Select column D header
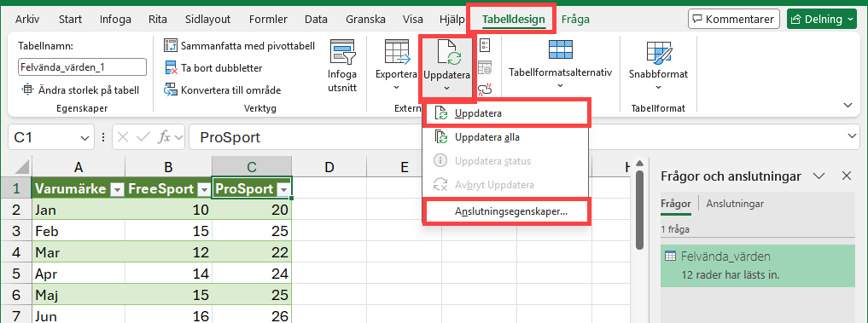 [x=329, y=166]
